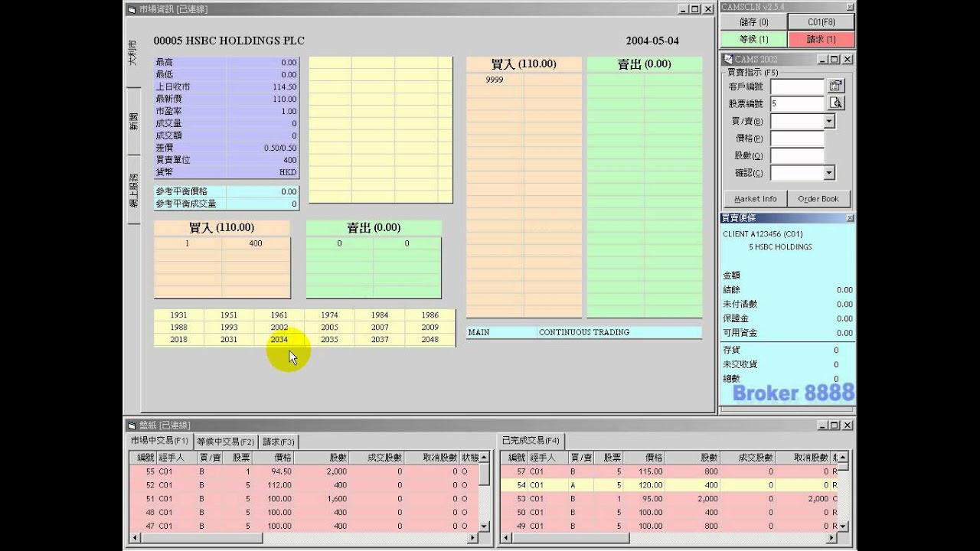Click the scroll-down arrow in left order list
980x551 pixels.
tap(484, 526)
